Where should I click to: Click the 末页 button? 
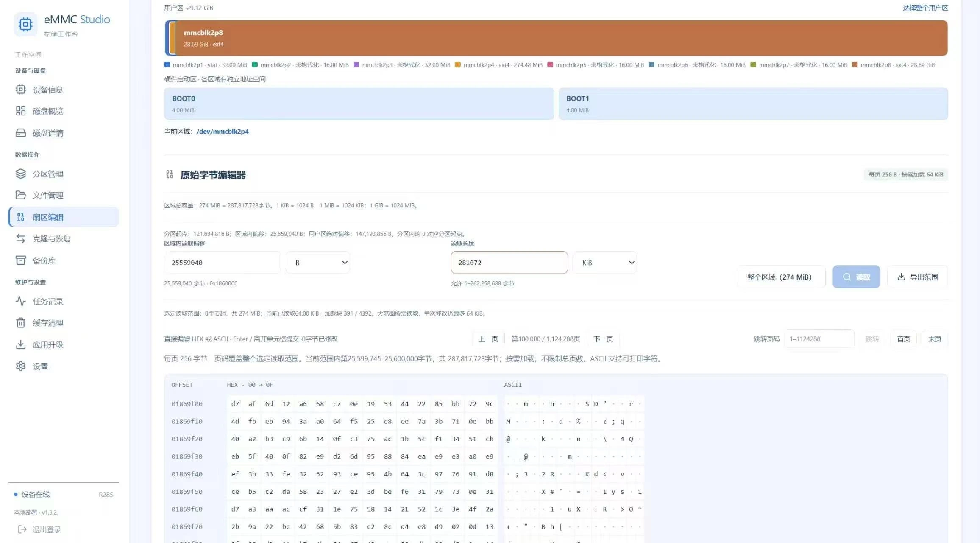[935, 339]
